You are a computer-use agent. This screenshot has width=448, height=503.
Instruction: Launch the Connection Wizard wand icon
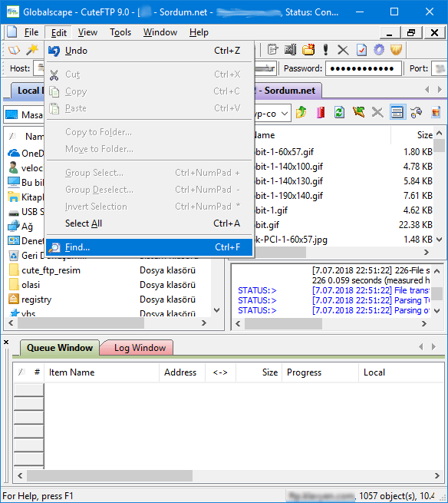[x=32, y=50]
